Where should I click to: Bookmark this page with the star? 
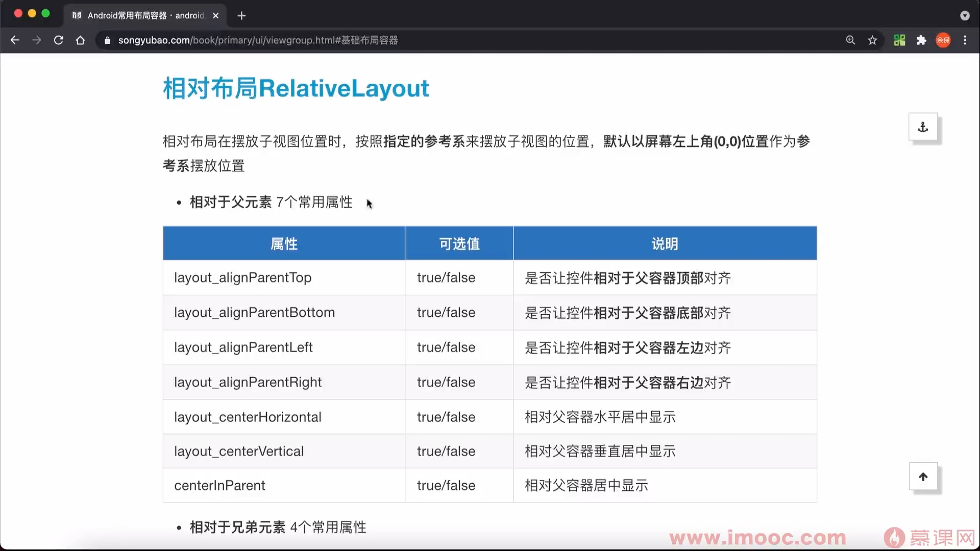point(872,40)
